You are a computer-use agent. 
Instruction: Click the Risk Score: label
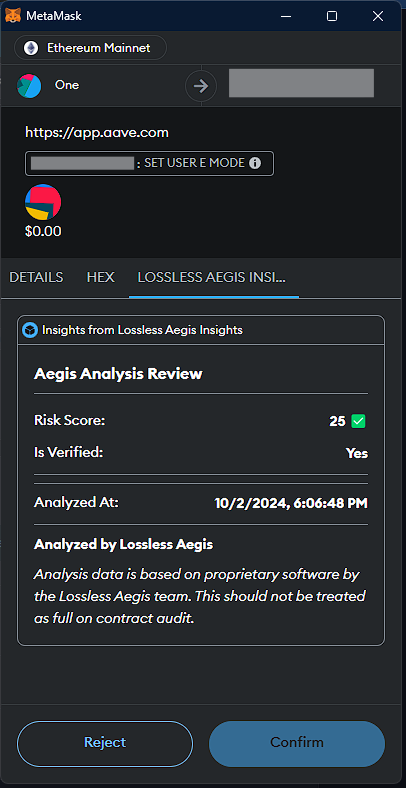point(69,420)
